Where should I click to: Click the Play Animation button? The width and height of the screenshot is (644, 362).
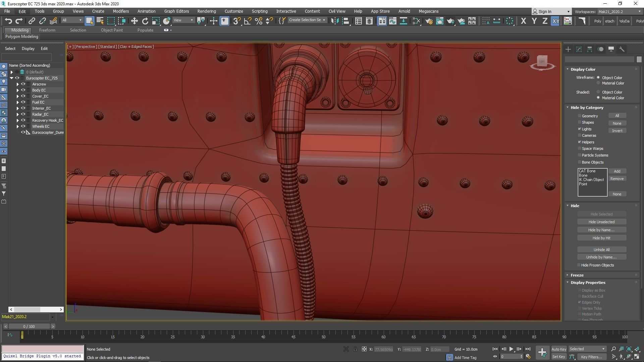(x=511, y=349)
